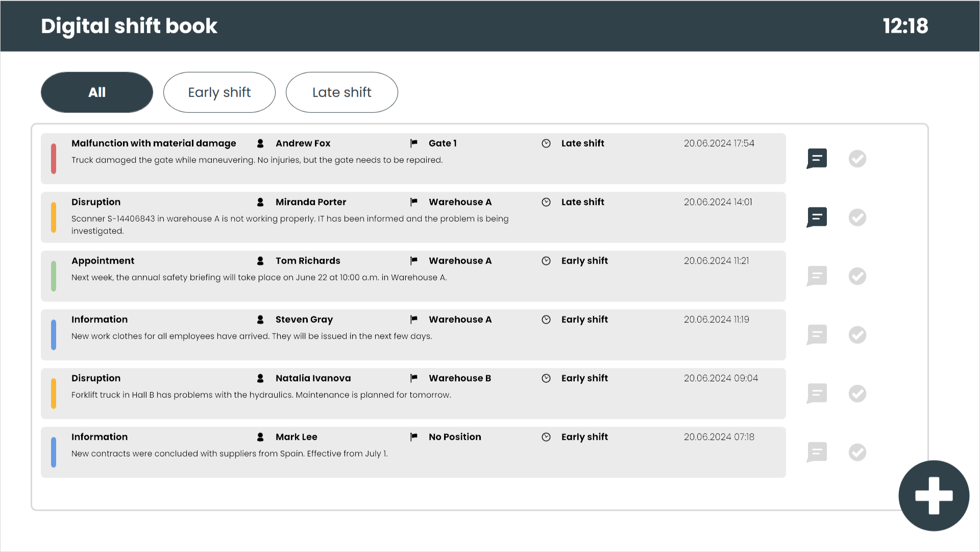Open comments on the Malfunction entry
Screen dimensions: 980x552
(816, 158)
